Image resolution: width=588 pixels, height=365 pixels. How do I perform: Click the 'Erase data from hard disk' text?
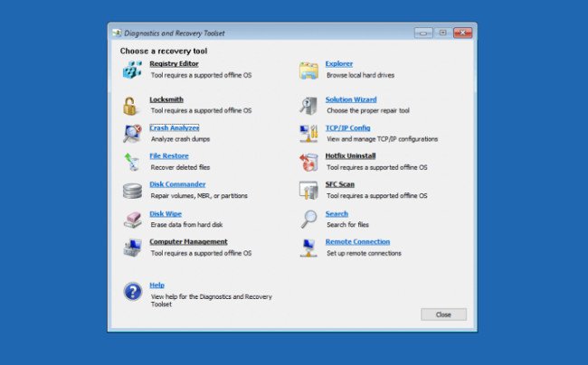[186, 225]
